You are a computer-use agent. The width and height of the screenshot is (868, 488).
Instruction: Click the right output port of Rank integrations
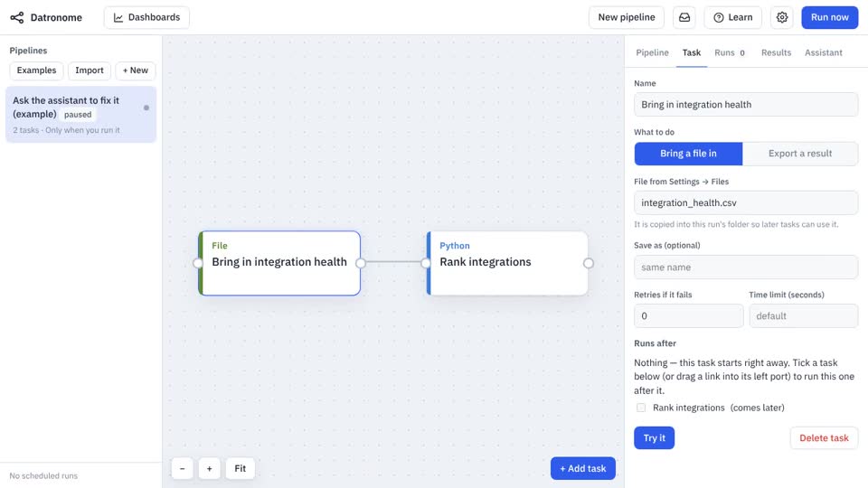pyautogui.click(x=589, y=263)
